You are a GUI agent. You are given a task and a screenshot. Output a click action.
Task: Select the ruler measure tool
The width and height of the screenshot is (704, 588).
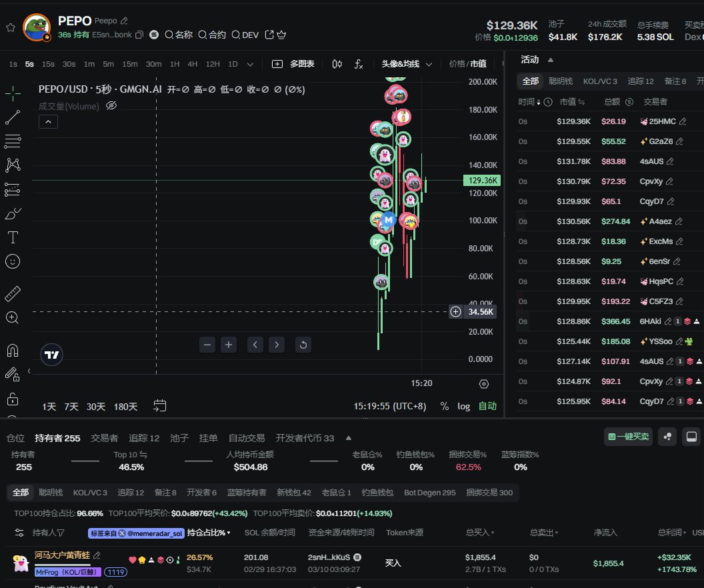(x=13, y=294)
